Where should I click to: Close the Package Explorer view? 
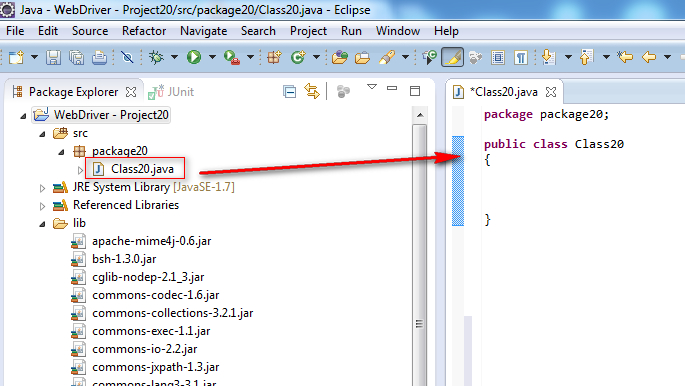[131, 92]
